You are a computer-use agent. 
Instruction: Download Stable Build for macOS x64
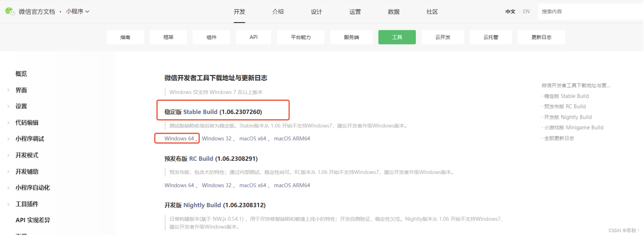[x=253, y=138]
